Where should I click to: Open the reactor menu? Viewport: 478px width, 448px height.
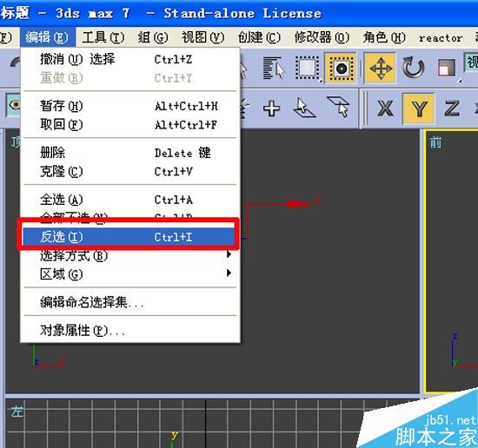(x=441, y=38)
